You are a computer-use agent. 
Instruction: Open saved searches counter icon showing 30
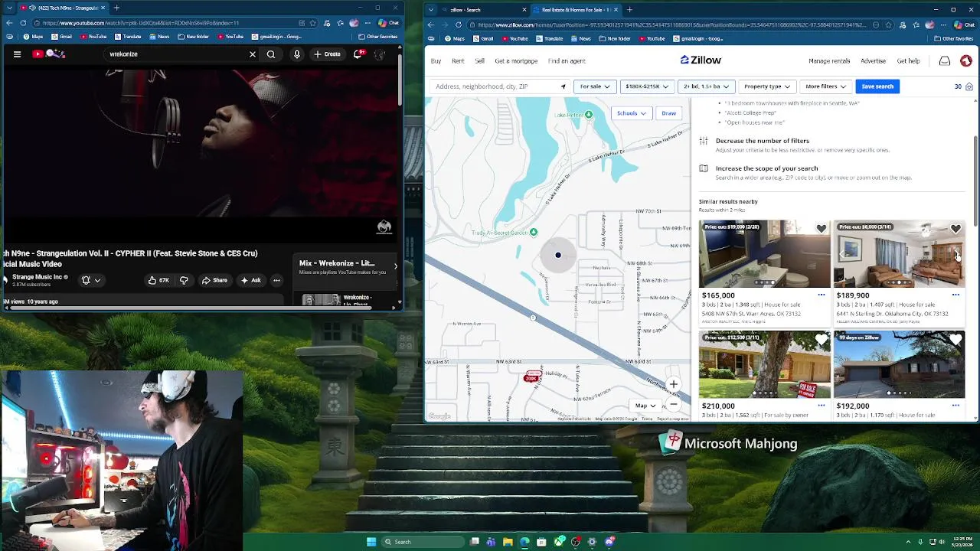click(963, 86)
